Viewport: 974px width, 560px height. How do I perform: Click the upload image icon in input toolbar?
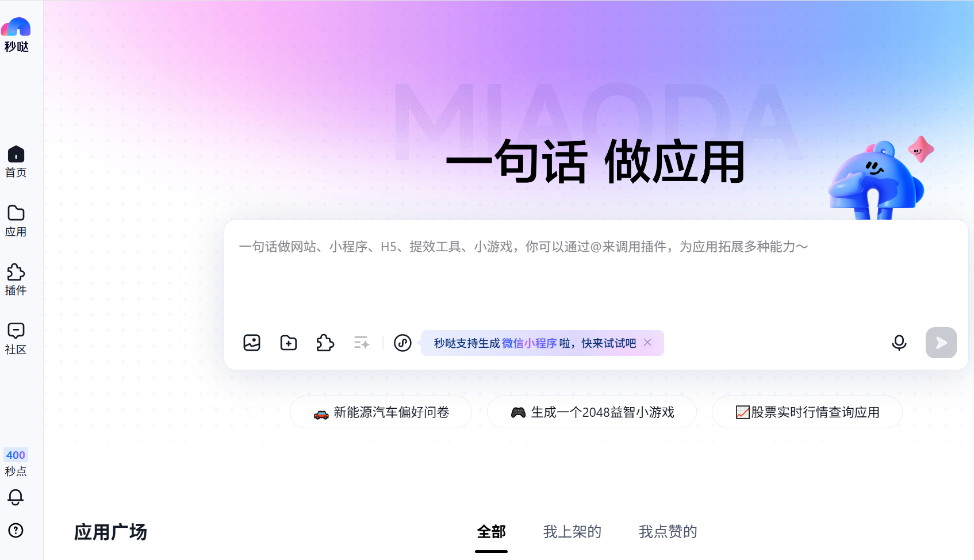(x=252, y=343)
